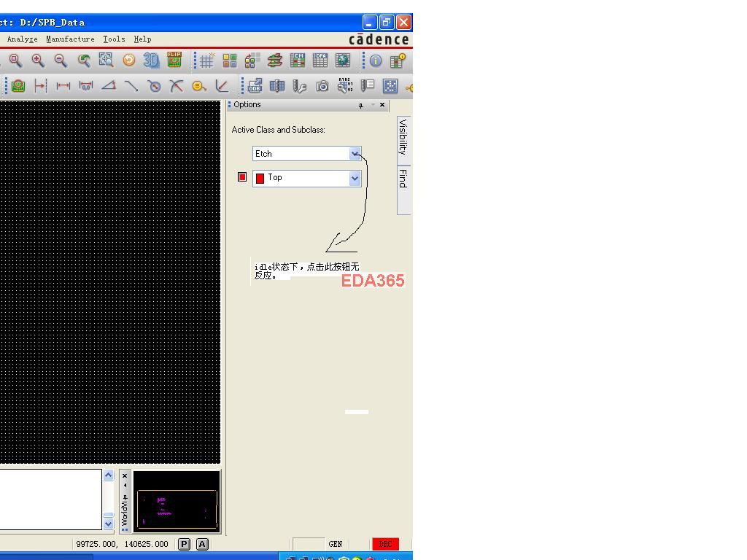Select the diametral dimension circle icon
This screenshot has width=747, height=560.
tap(154, 86)
